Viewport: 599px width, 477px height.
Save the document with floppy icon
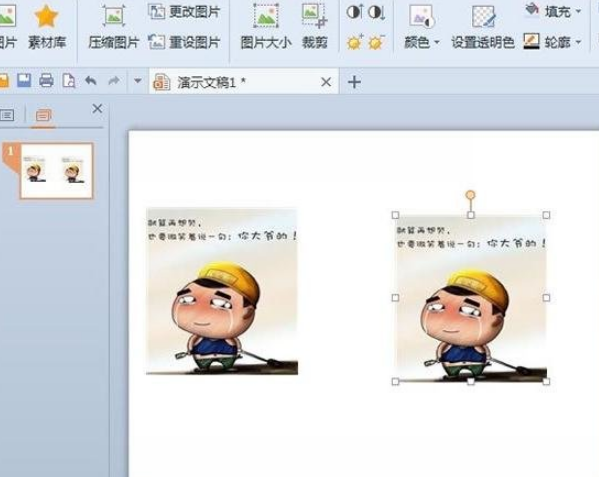(x=24, y=81)
